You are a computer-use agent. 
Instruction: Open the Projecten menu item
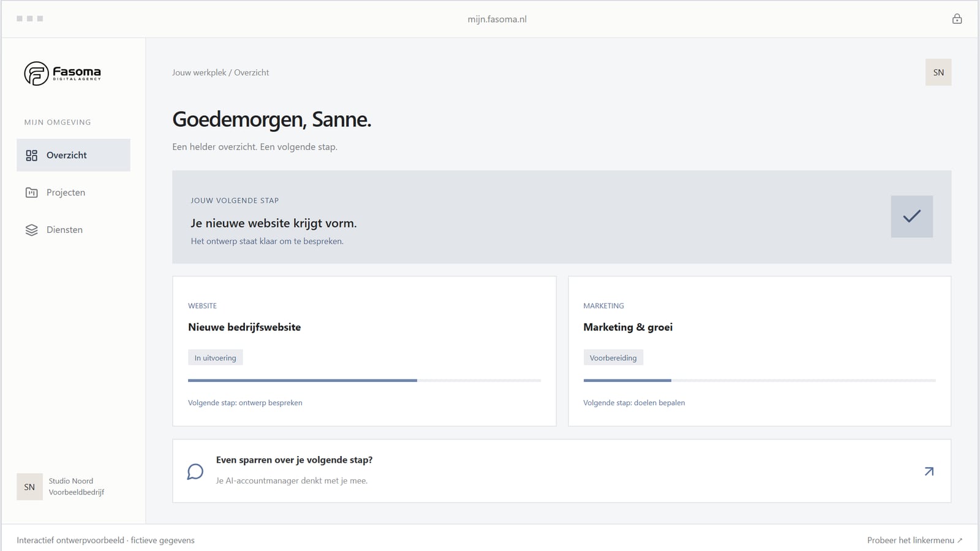[x=73, y=192]
